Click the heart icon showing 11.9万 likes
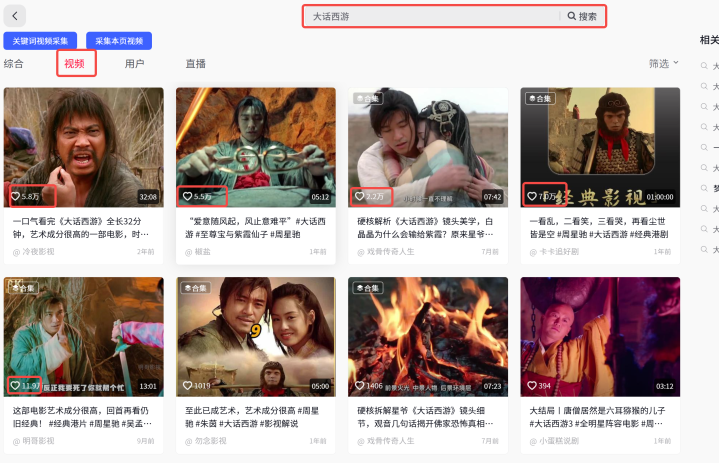 click(15, 386)
